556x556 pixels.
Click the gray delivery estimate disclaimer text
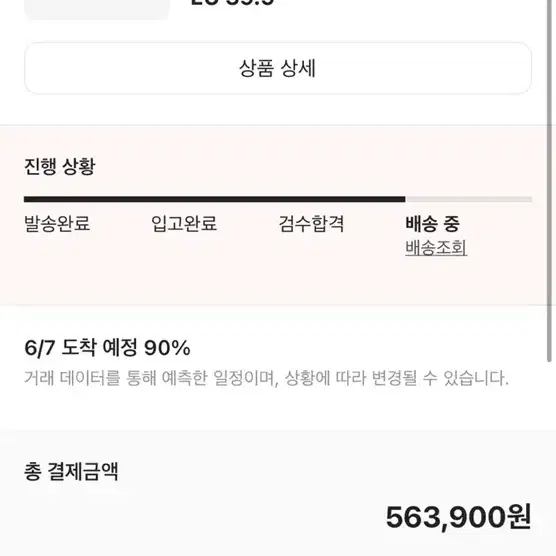(x=266, y=378)
